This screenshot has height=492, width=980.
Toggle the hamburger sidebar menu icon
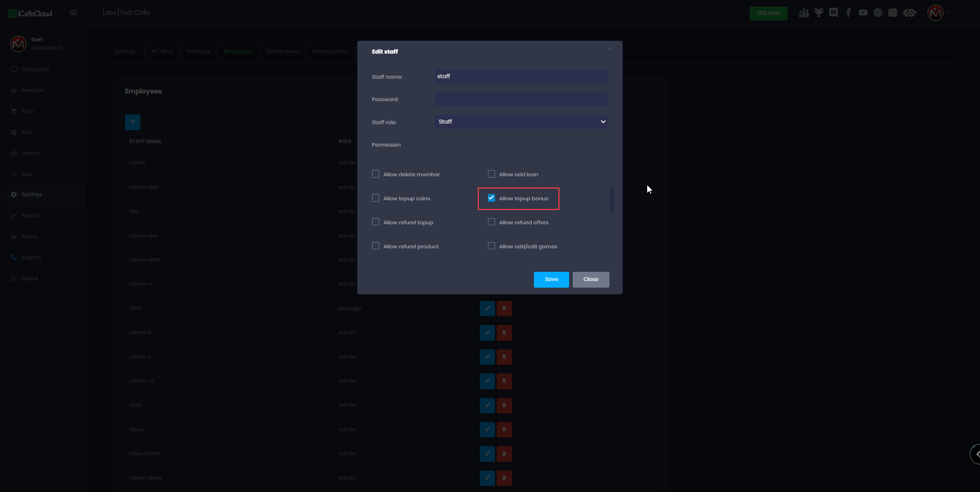tap(73, 13)
